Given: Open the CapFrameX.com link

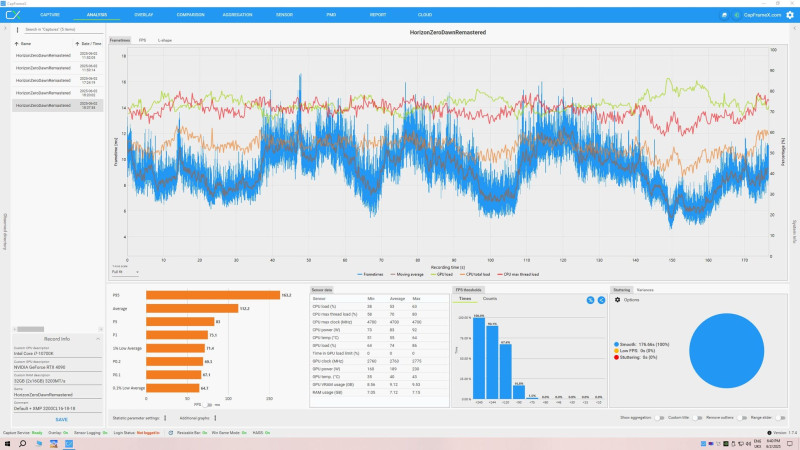Looking at the screenshot, I should click(762, 15).
